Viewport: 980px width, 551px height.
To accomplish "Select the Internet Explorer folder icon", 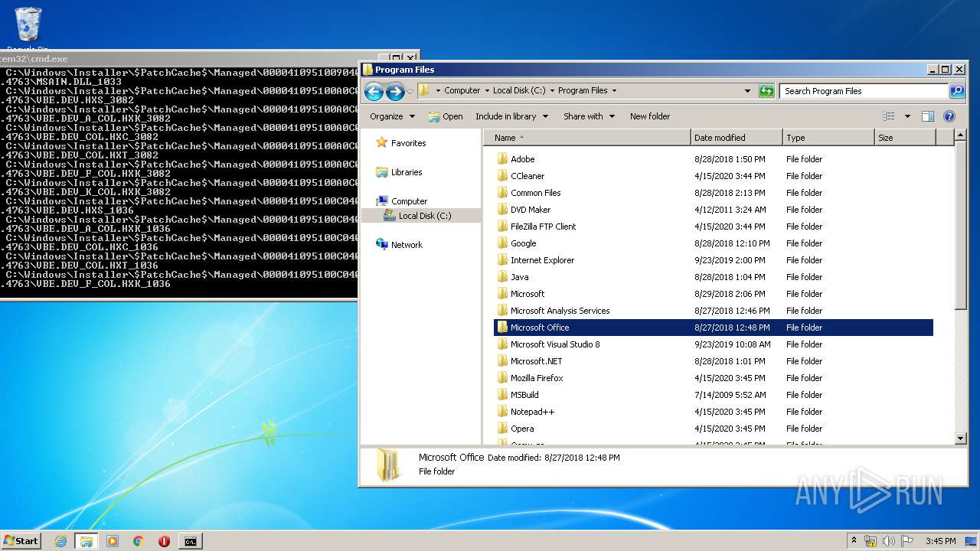I will pos(502,260).
